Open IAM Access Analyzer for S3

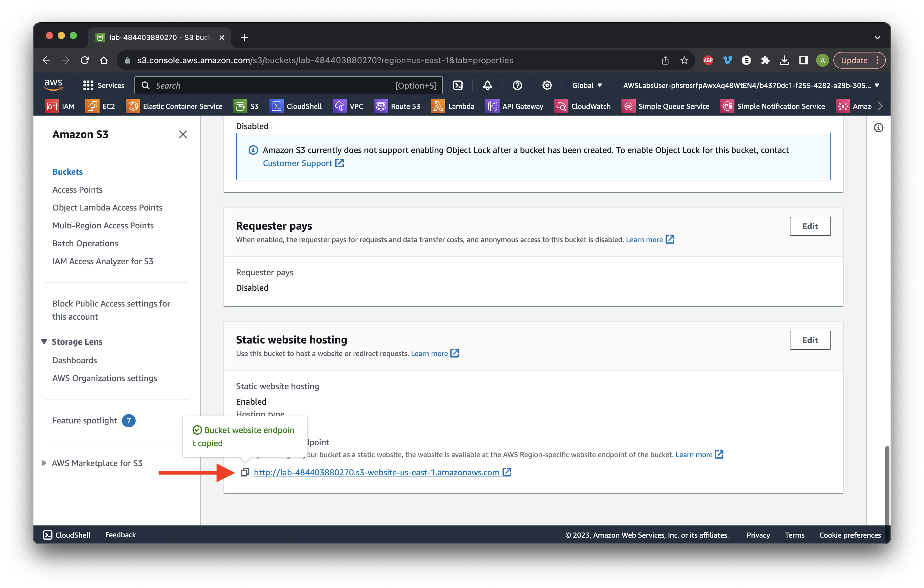click(103, 261)
